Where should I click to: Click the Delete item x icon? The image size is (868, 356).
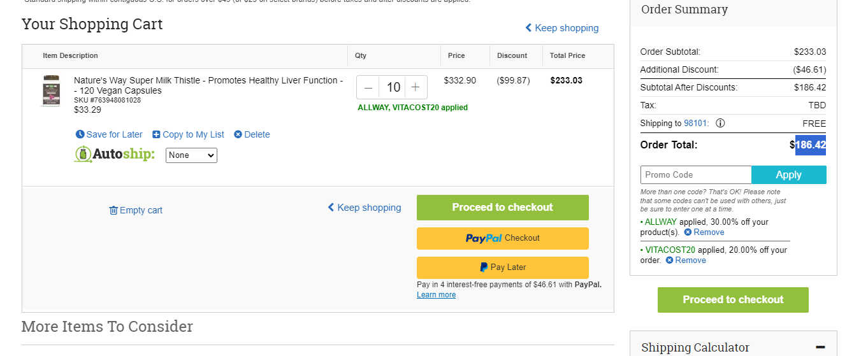click(238, 134)
